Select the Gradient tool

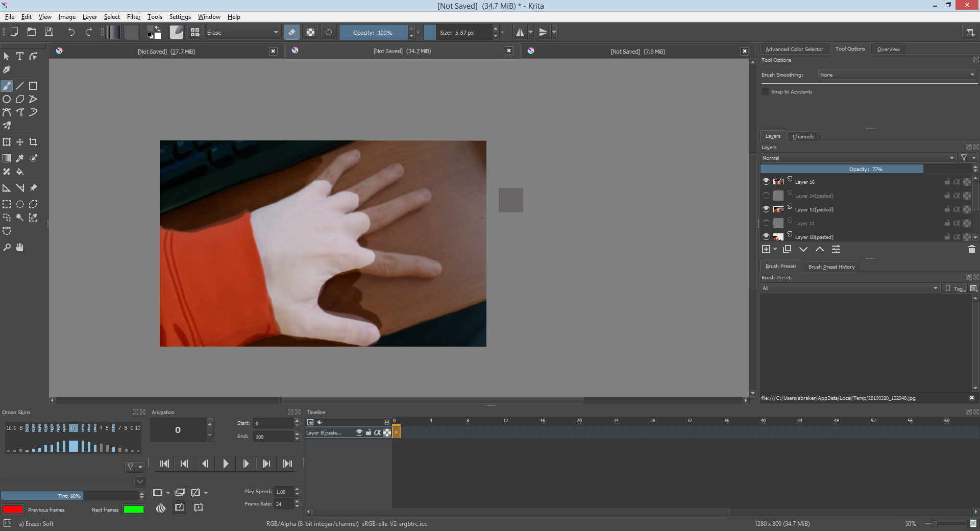click(x=7, y=158)
